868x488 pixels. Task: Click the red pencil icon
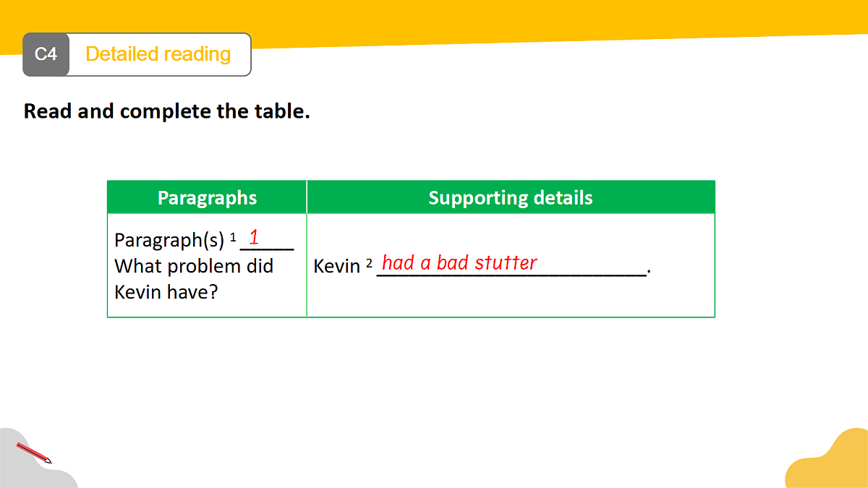point(34,453)
